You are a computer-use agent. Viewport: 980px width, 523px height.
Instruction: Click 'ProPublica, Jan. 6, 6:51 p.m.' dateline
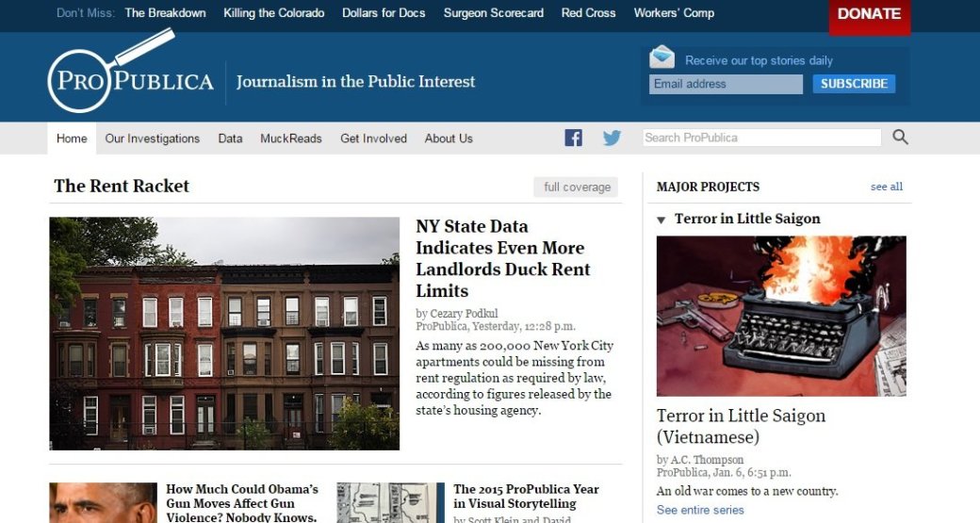(x=724, y=472)
